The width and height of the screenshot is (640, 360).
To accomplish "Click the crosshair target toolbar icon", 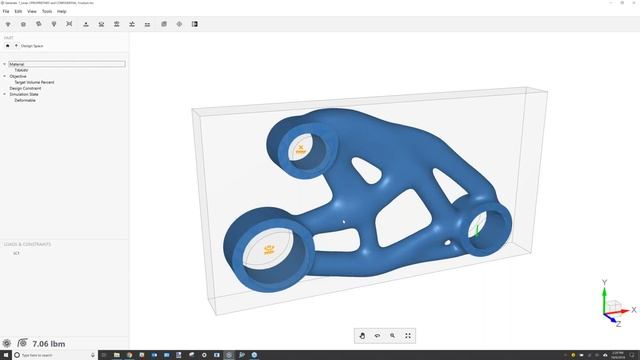I will (179, 24).
